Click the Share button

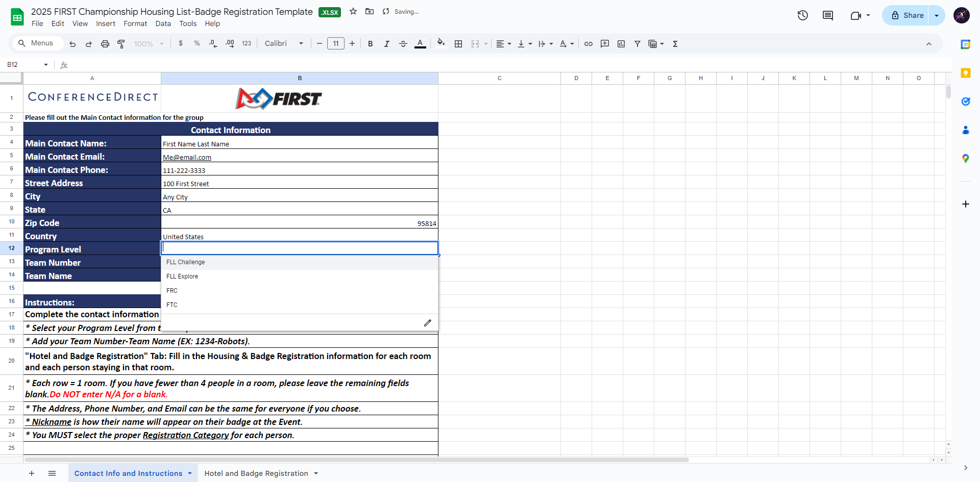pos(906,15)
